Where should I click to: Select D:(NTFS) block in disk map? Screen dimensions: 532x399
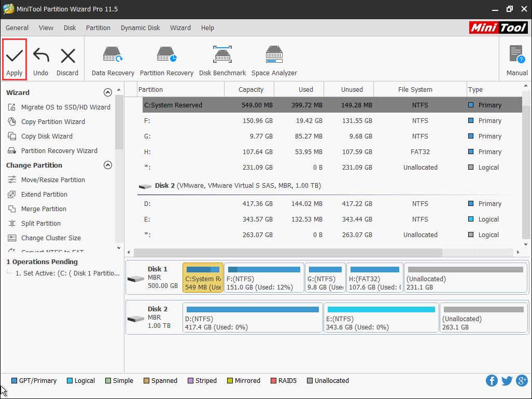pos(253,318)
